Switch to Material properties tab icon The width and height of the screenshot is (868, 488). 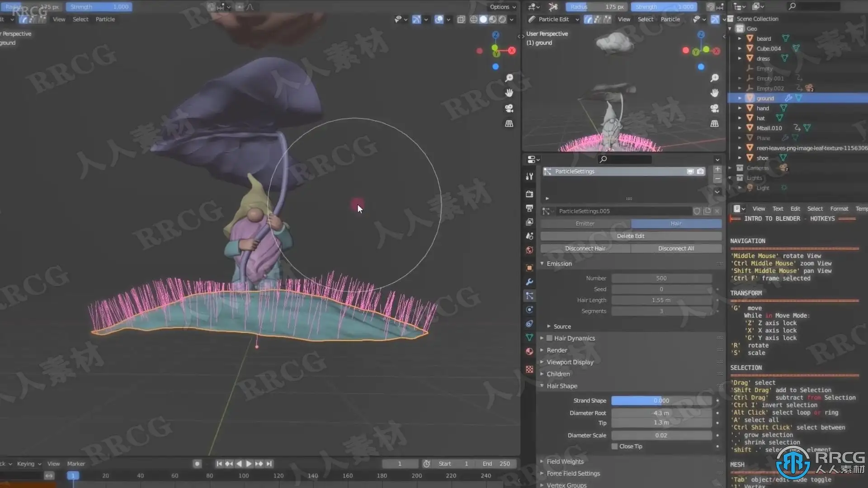tap(529, 352)
